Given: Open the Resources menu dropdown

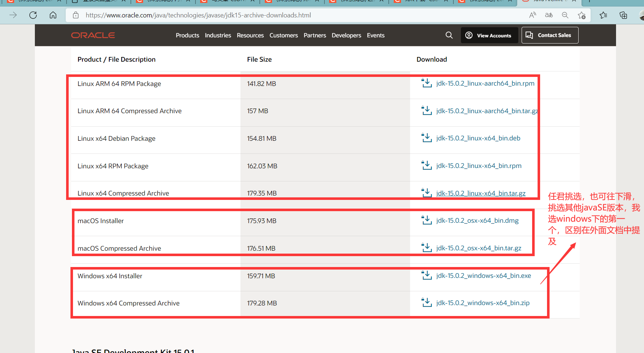Looking at the screenshot, I should click(250, 35).
